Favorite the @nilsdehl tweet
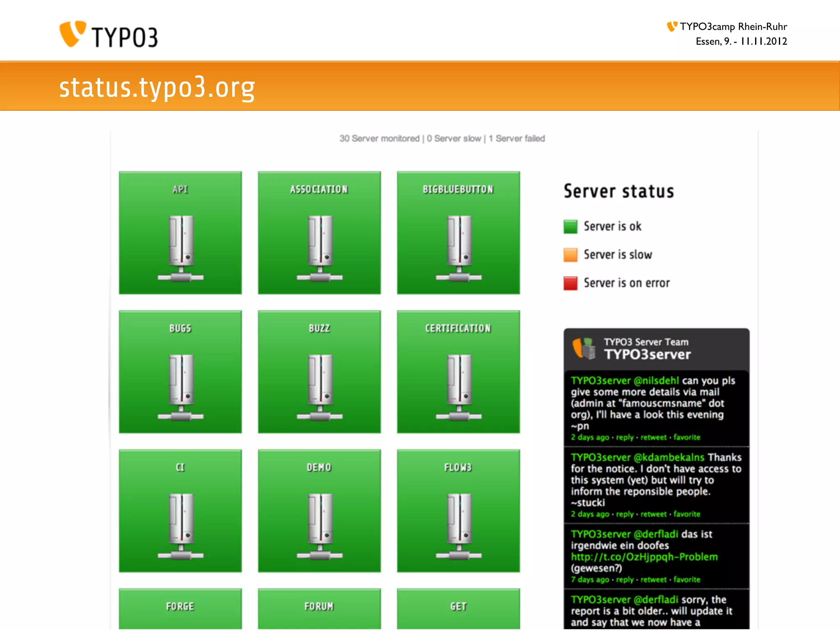Image resolution: width=840 pixels, height=630 pixels. [x=687, y=437]
